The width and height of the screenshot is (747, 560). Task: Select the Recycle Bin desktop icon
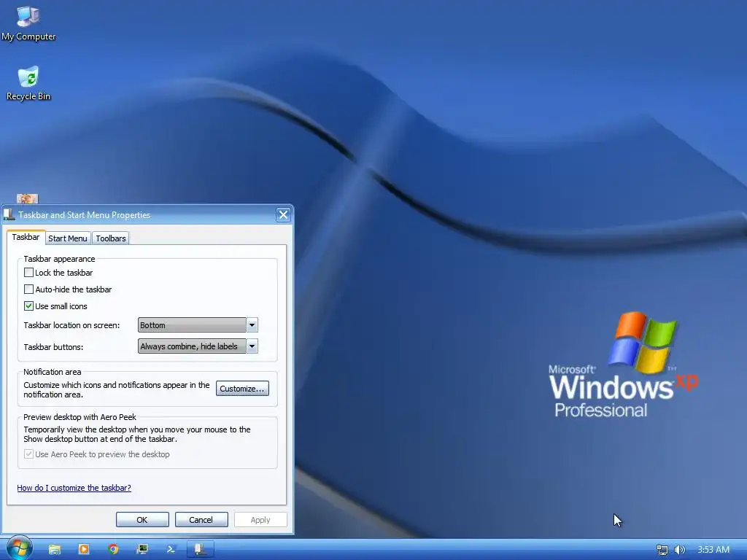(x=28, y=83)
